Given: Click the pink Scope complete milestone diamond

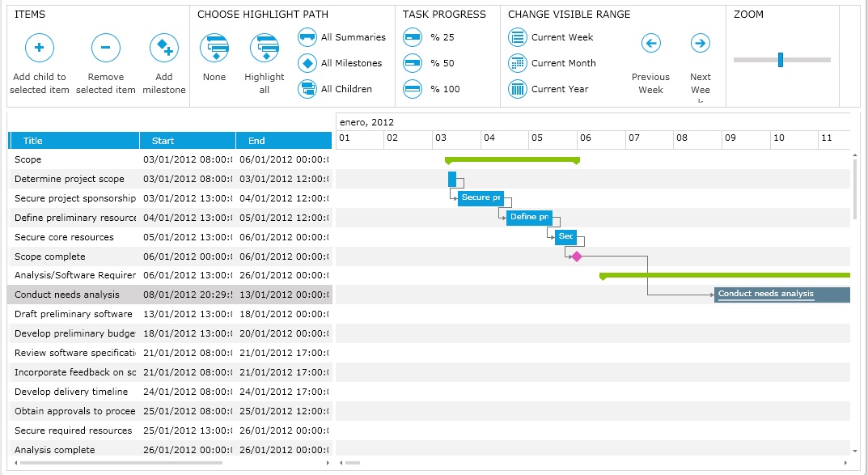Looking at the screenshot, I should (x=576, y=257).
